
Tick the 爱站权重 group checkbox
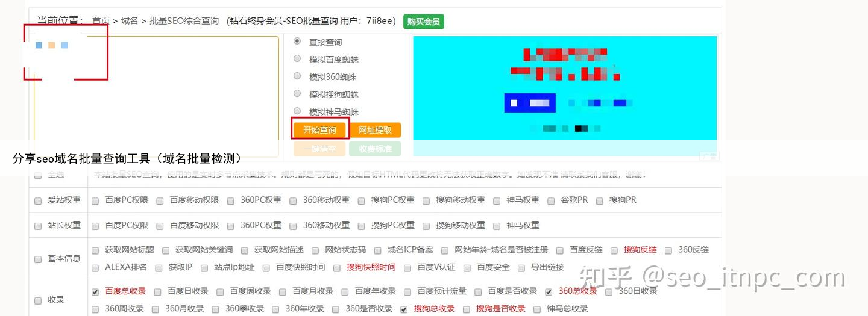[38, 200]
